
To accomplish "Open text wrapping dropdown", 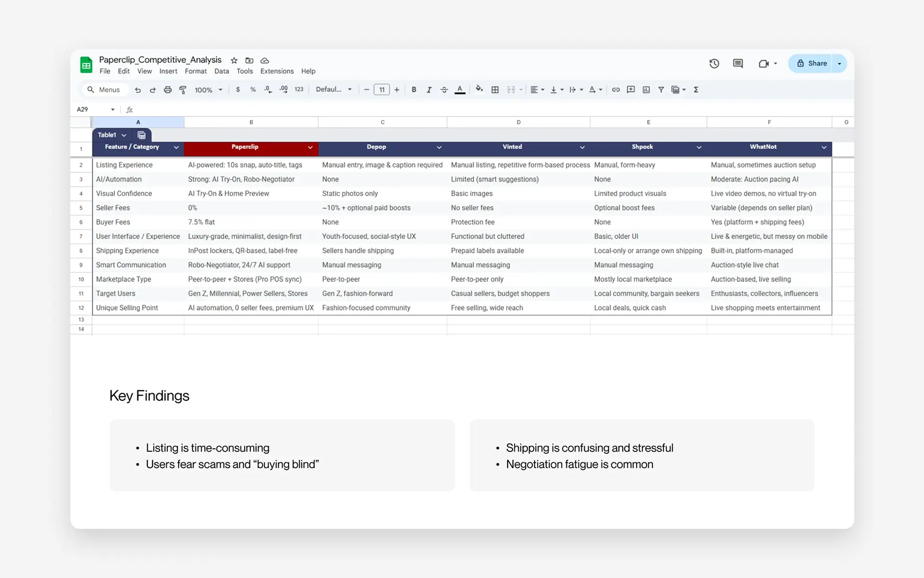I will pyautogui.click(x=576, y=90).
